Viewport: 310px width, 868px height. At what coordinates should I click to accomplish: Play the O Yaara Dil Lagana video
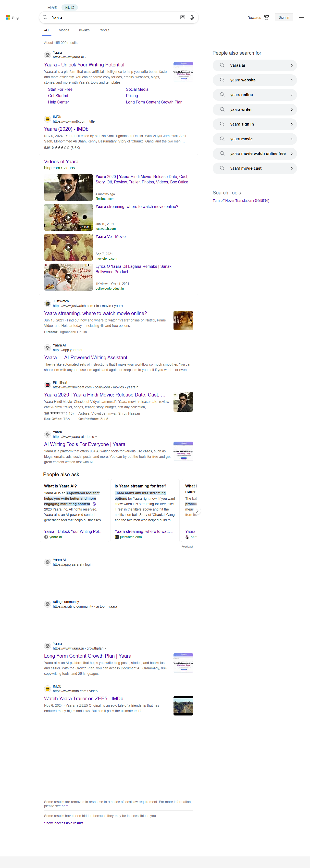click(68, 277)
